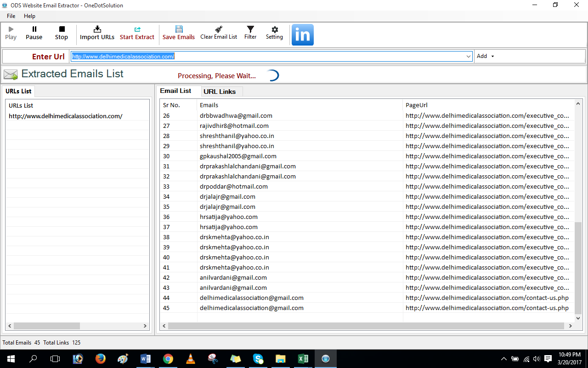The width and height of the screenshot is (588, 368).
Task: Select row 38 drskmehta@yahoo.co.in
Action: pos(367,237)
